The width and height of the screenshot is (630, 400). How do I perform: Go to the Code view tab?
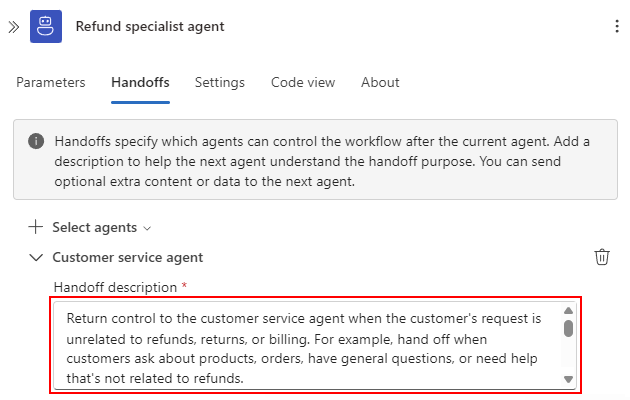(302, 83)
